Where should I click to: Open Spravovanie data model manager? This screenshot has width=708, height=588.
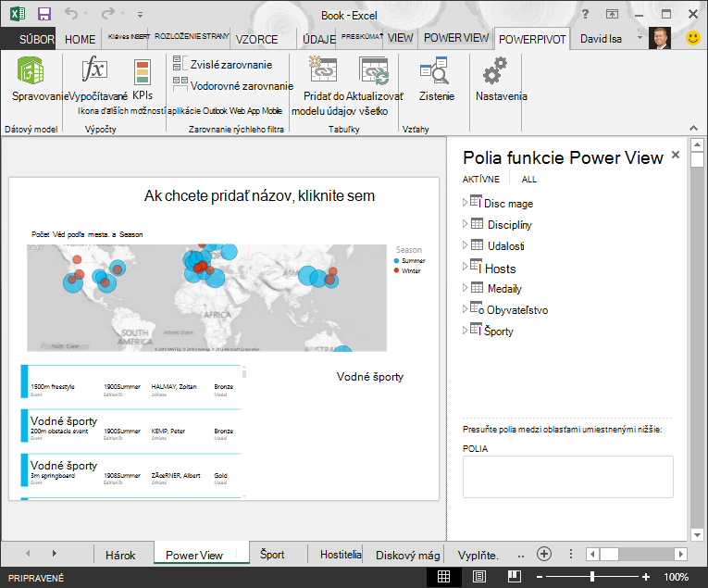(x=31, y=70)
